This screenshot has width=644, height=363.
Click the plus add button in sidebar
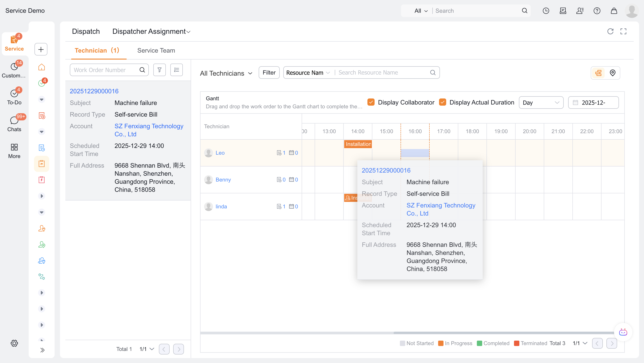[x=41, y=49]
